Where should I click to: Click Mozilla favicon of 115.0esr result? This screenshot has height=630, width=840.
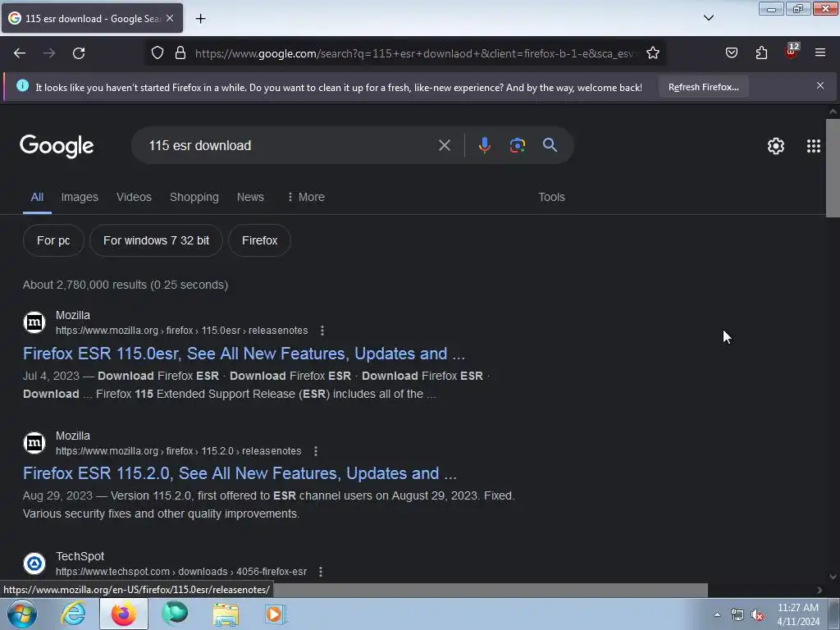34,322
